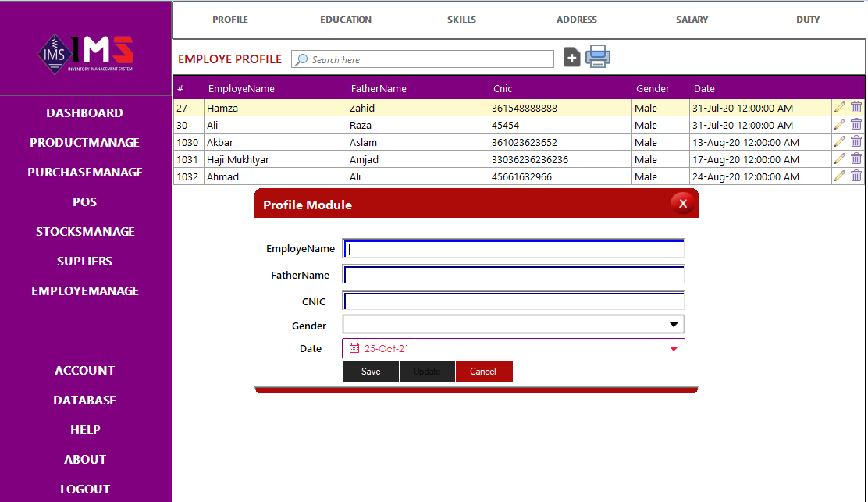Open PURCHASEMANAGE in the sidebar

pyautogui.click(x=85, y=172)
